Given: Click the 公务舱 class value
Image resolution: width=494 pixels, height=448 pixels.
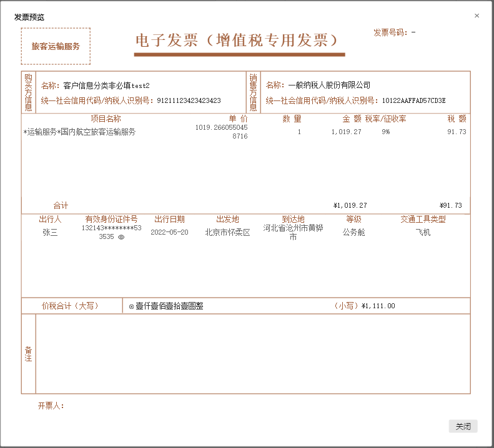Looking at the screenshot, I should click(x=353, y=233).
